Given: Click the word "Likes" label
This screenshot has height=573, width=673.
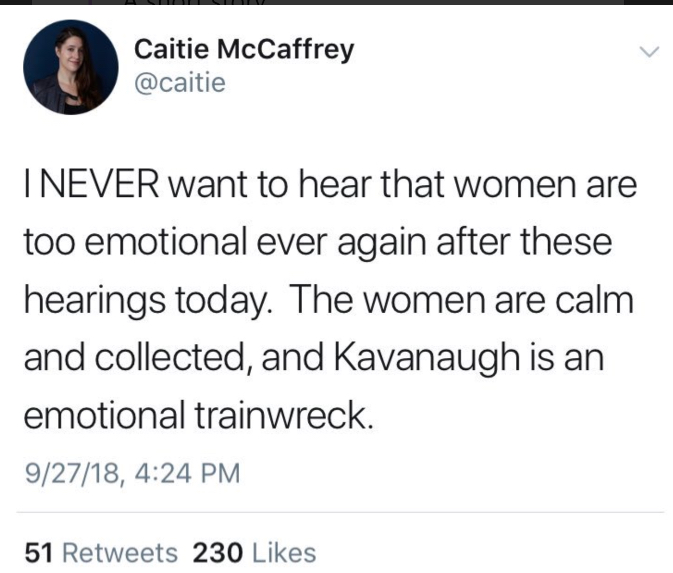Looking at the screenshot, I should point(284,552).
